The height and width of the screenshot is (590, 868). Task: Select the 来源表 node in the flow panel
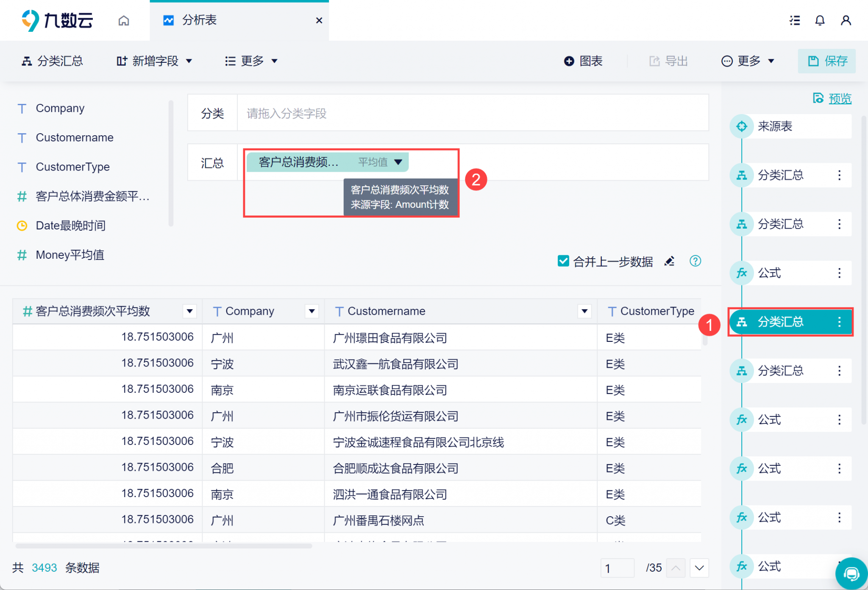789,126
